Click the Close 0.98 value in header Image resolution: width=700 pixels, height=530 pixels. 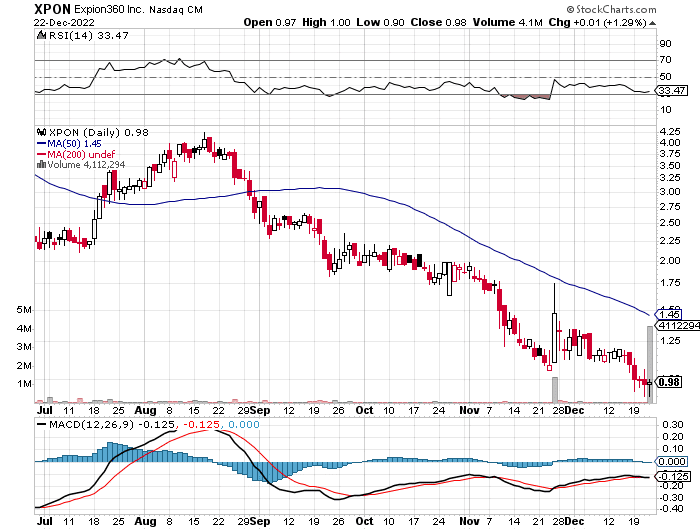(438, 22)
